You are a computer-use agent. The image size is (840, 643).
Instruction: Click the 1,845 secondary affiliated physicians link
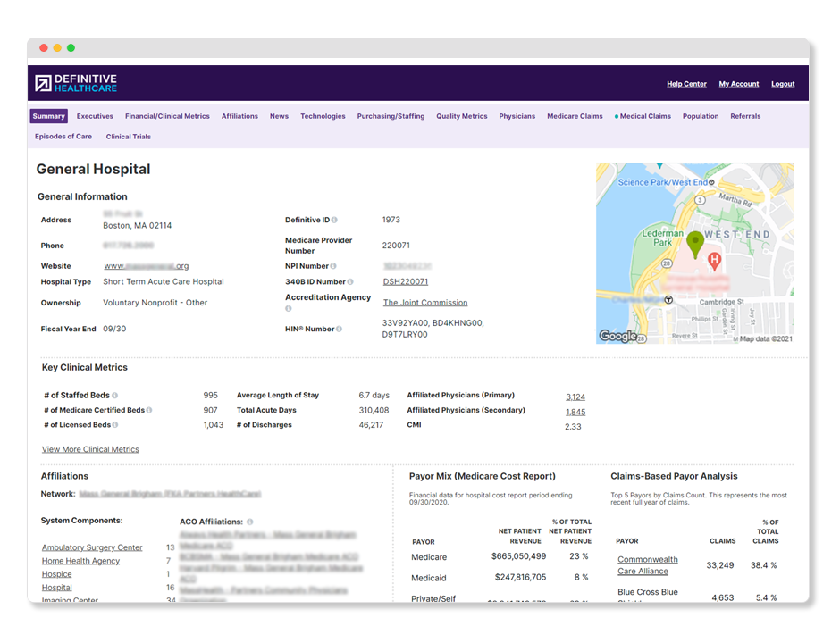[x=575, y=413]
